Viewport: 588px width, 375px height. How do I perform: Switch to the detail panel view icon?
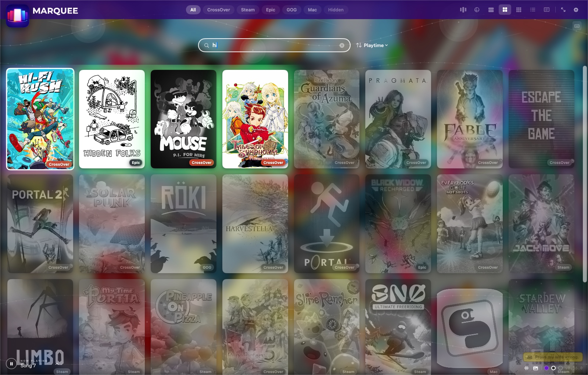(547, 10)
